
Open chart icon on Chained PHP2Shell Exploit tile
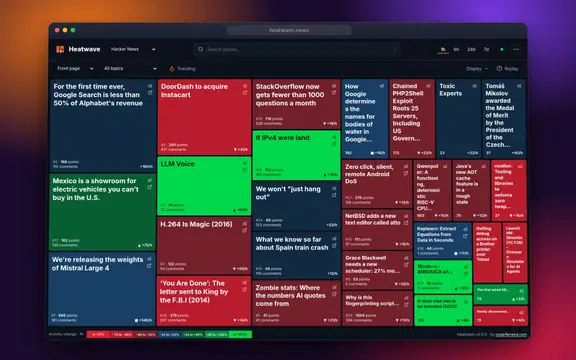pyautogui.click(x=428, y=86)
